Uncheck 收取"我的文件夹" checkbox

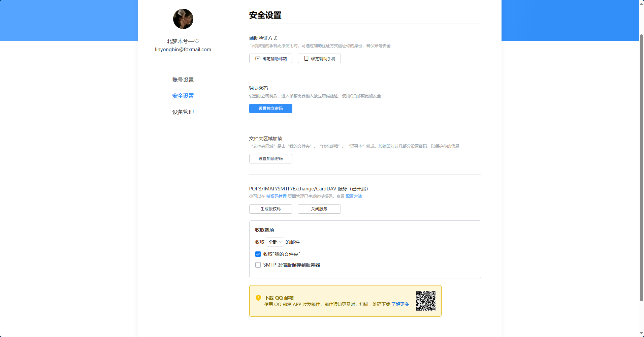pos(258,254)
